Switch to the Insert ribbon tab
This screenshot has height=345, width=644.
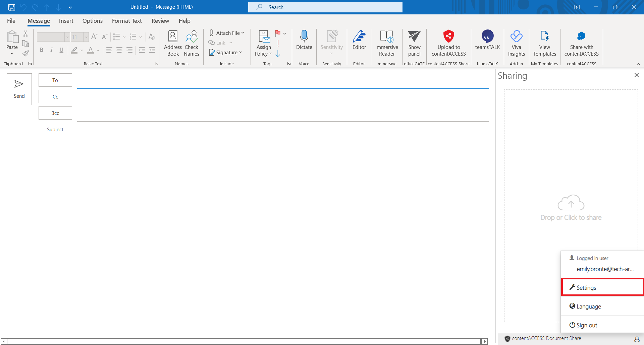[x=66, y=21]
